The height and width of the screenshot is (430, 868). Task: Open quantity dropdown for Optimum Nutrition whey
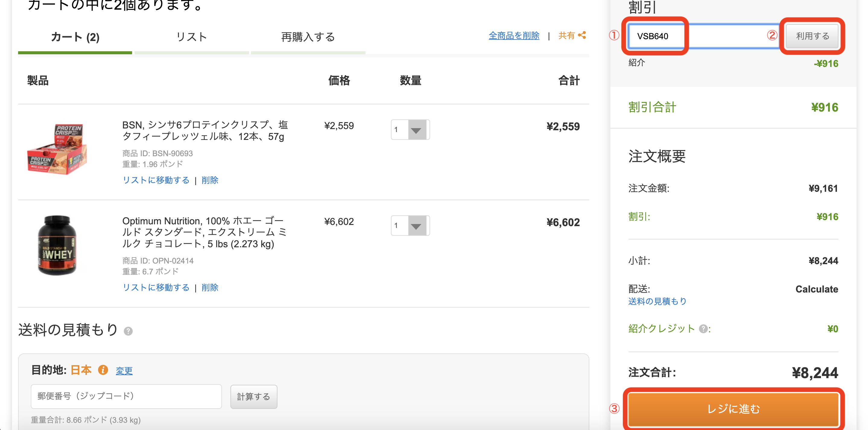410,226
